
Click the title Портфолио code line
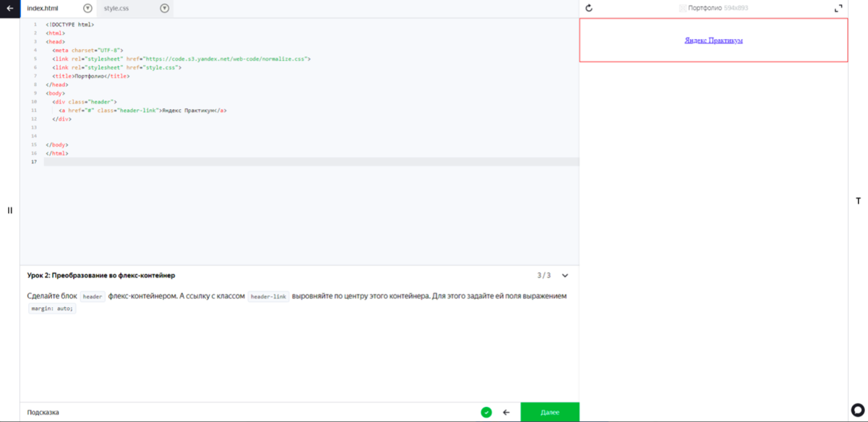tap(91, 76)
